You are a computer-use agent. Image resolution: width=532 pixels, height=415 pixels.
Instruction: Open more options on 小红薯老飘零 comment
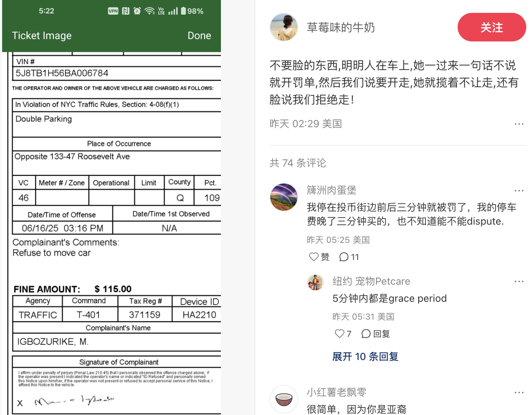[x=519, y=392]
